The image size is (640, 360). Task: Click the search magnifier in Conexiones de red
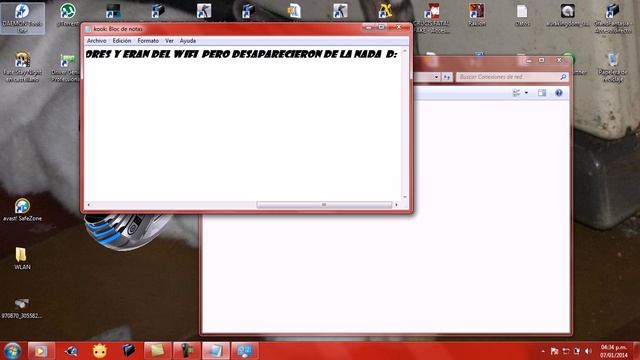[563, 77]
